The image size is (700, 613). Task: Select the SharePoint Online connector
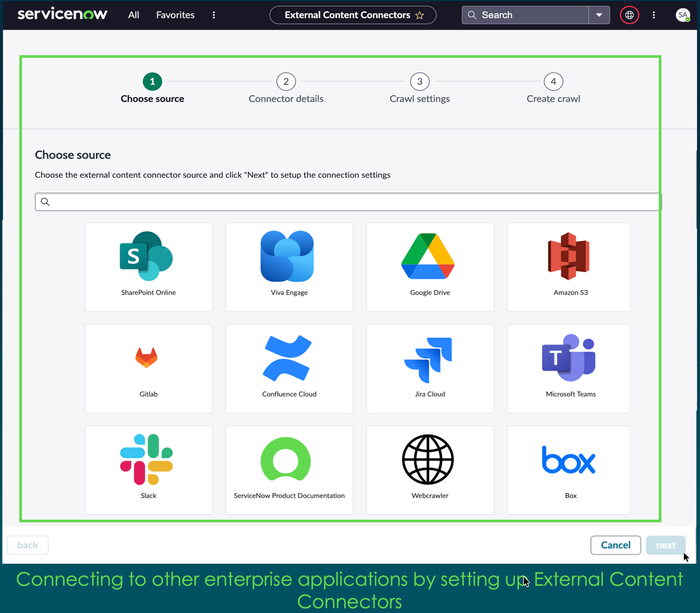148,267
